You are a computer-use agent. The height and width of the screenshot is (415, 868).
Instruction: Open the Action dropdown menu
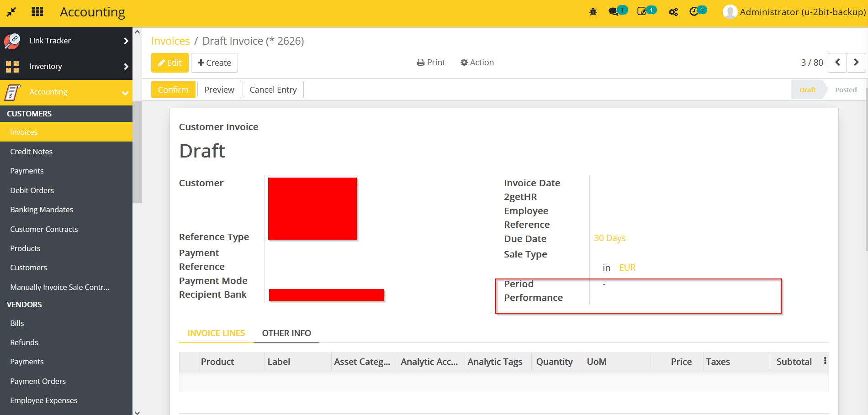point(477,63)
